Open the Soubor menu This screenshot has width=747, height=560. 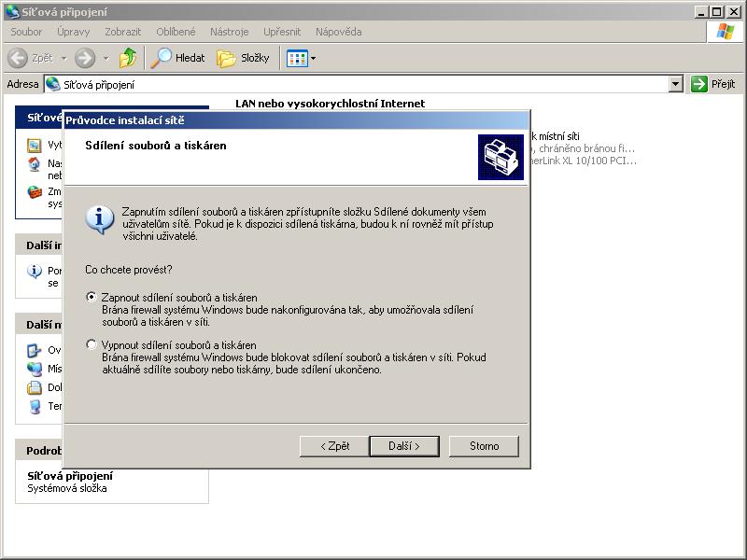pyautogui.click(x=26, y=32)
